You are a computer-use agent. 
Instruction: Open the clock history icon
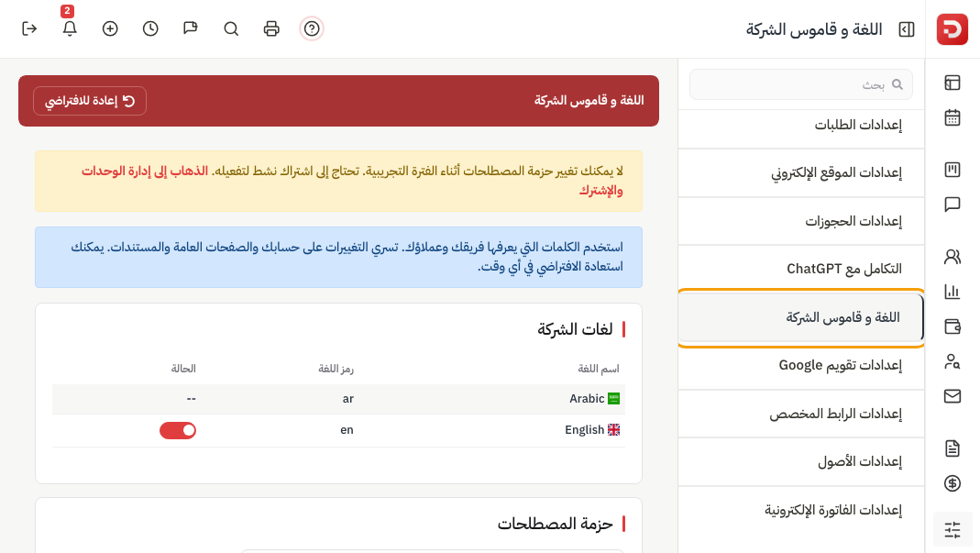click(x=150, y=28)
